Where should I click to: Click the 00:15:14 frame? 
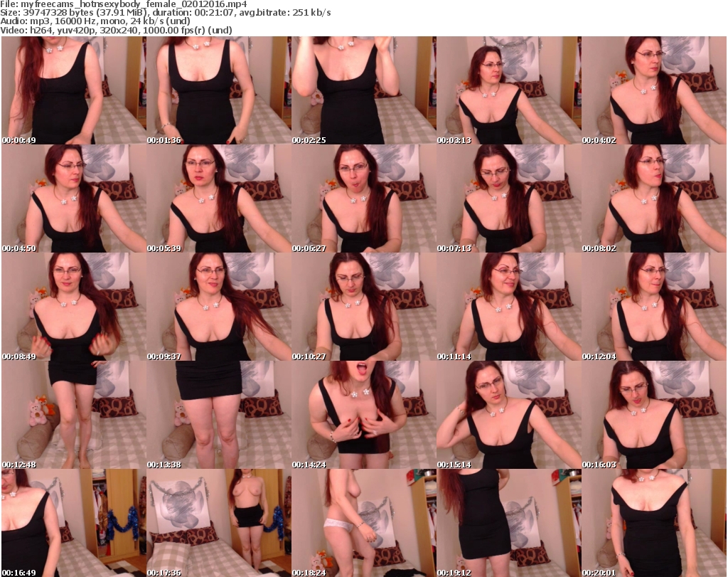(509, 415)
